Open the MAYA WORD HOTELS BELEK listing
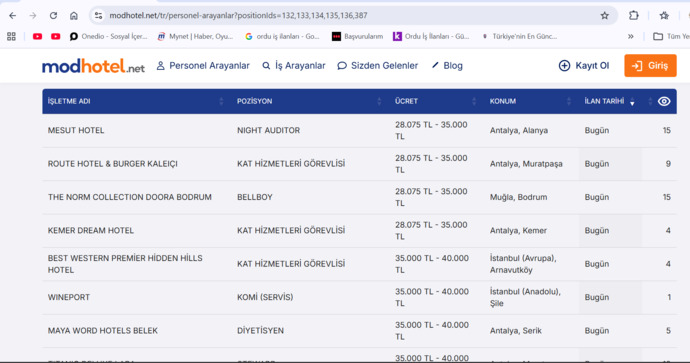 103,331
